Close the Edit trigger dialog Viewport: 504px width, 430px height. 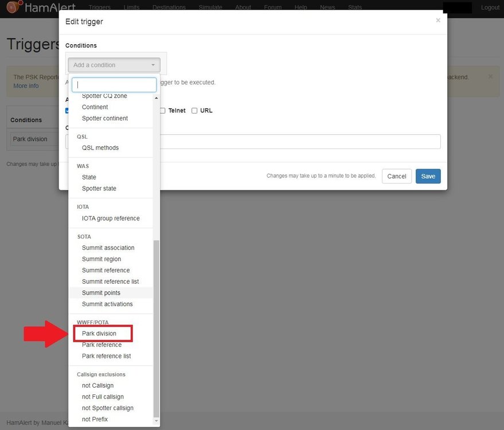tap(438, 21)
